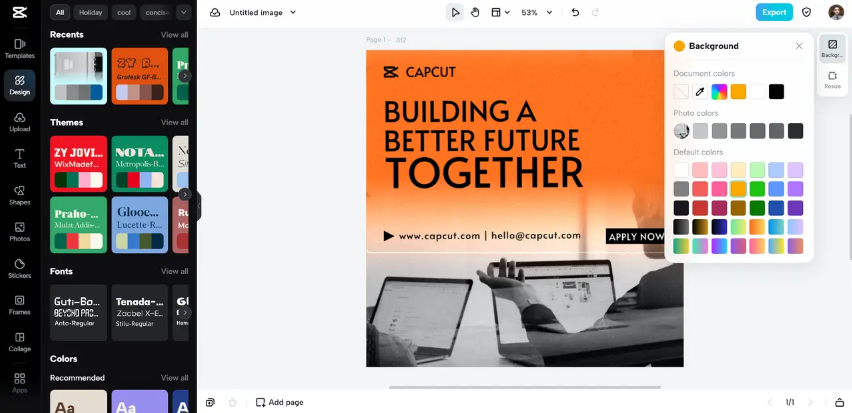Go to the next page arrow
Screen dimensions: 852x413
810,402
